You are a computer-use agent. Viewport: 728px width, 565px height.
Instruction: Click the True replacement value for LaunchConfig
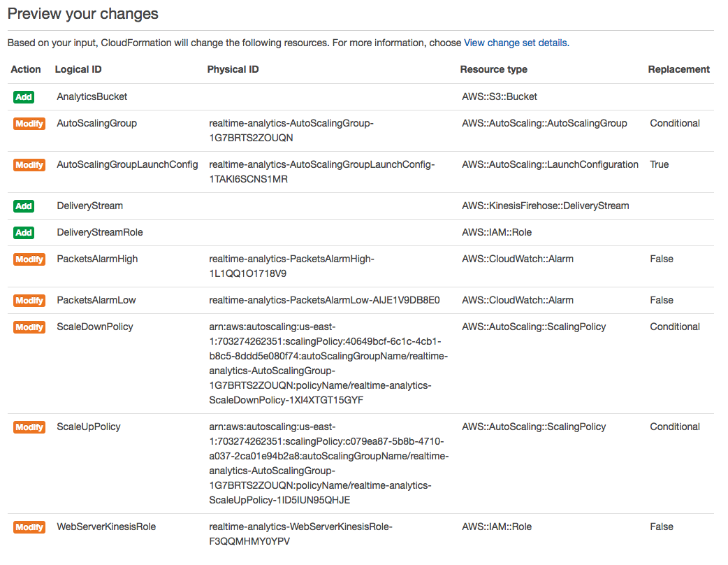pos(660,164)
